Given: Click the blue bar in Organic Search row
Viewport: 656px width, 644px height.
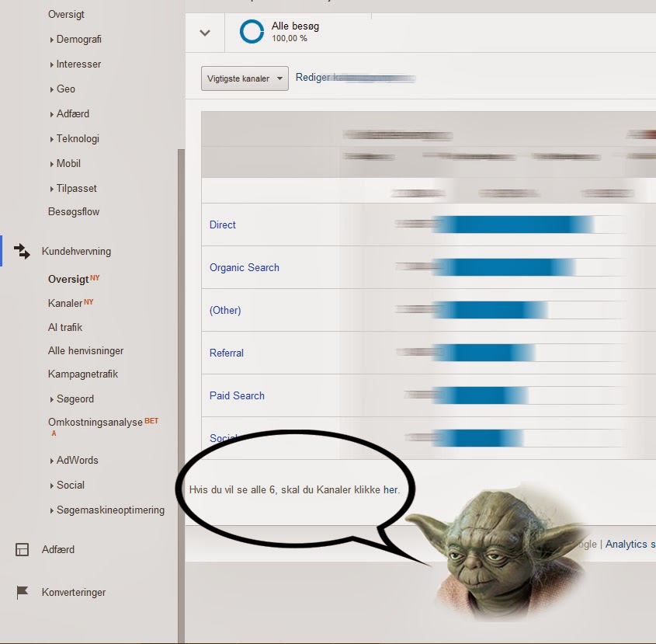Looking at the screenshot, I should (504, 267).
